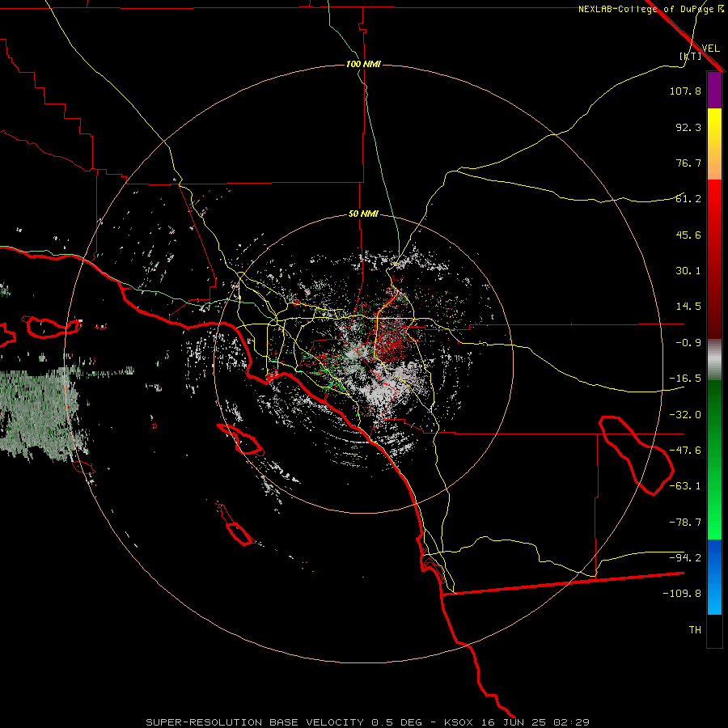The width and height of the screenshot is (728, 728).
Task: Pick the purple segment of velocity color bar
Action: pos(714,90)
